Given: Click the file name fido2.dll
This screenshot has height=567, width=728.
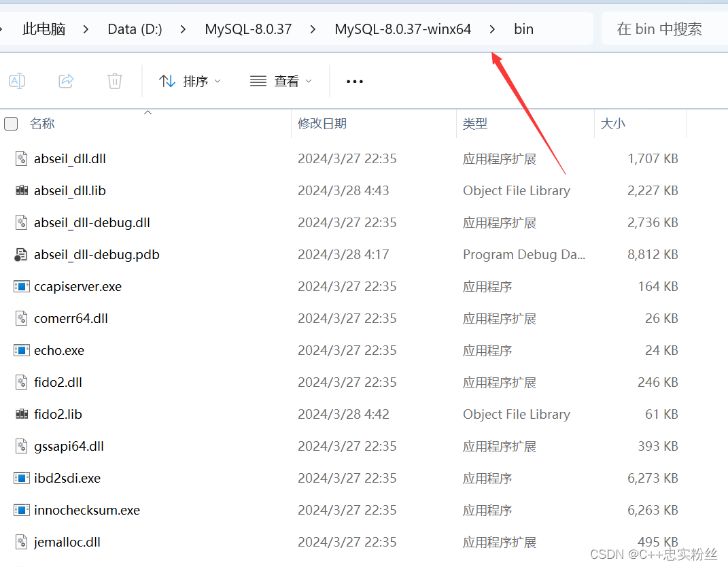Looking at the screenshot, I should coord(58,383).
